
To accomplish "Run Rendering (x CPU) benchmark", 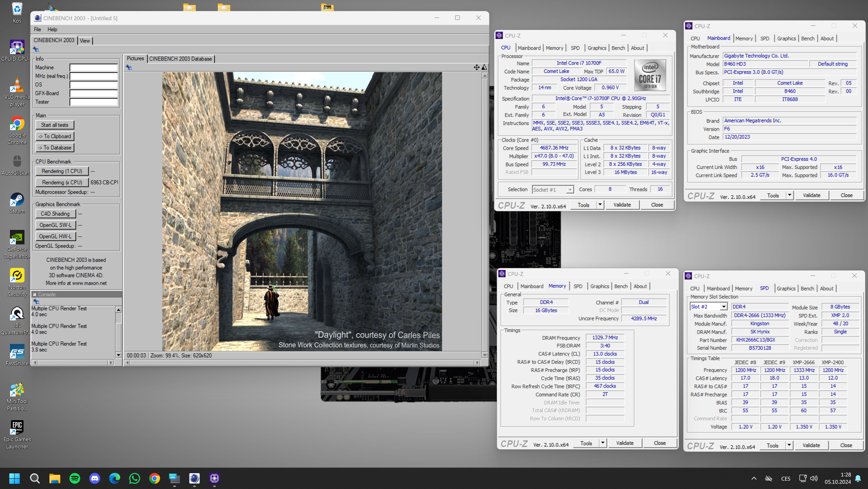I will pos(62,183).
